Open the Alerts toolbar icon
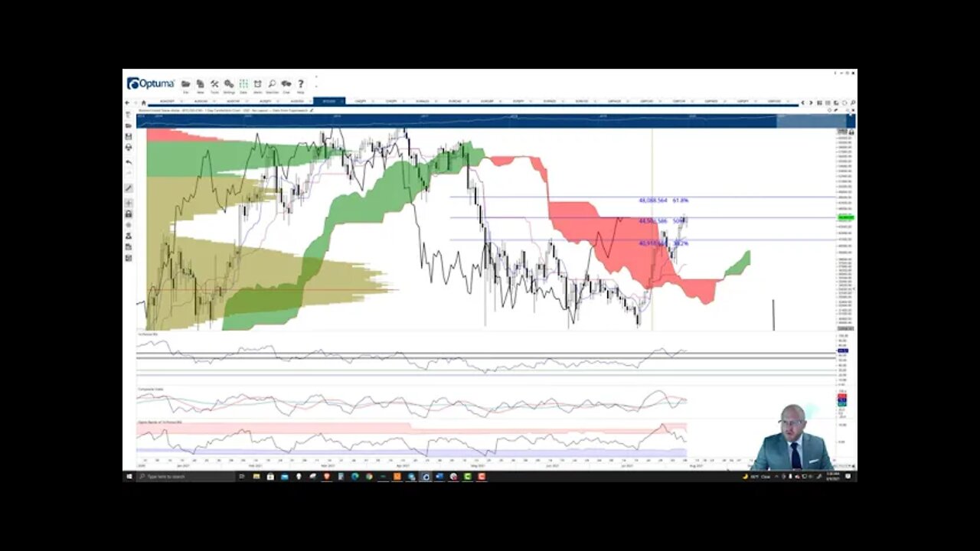 [257, 85]
